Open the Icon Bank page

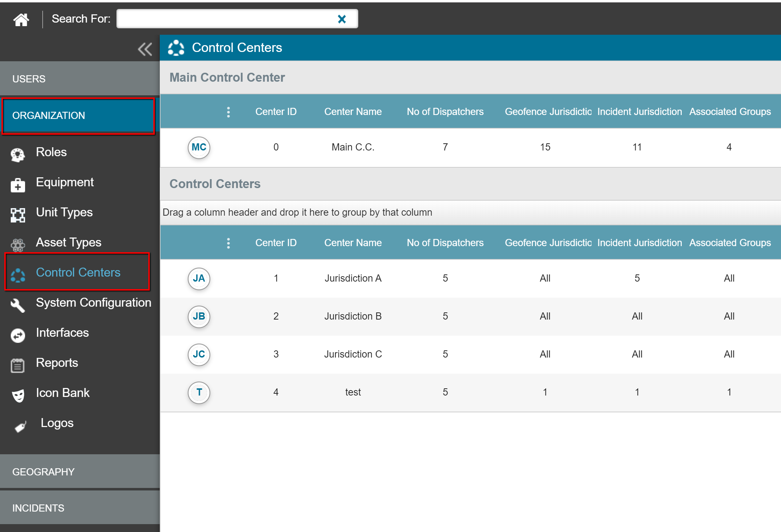62,393
